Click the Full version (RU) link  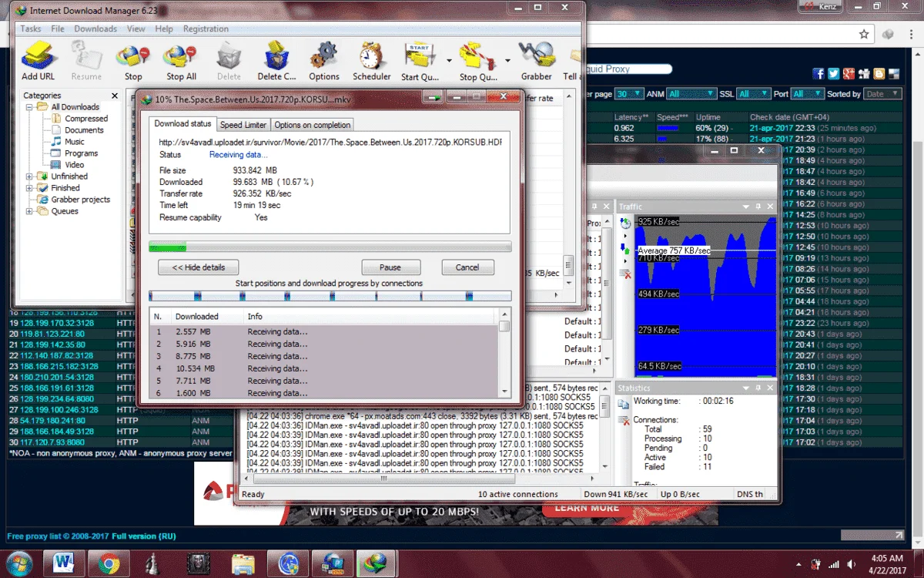[144, 536]
